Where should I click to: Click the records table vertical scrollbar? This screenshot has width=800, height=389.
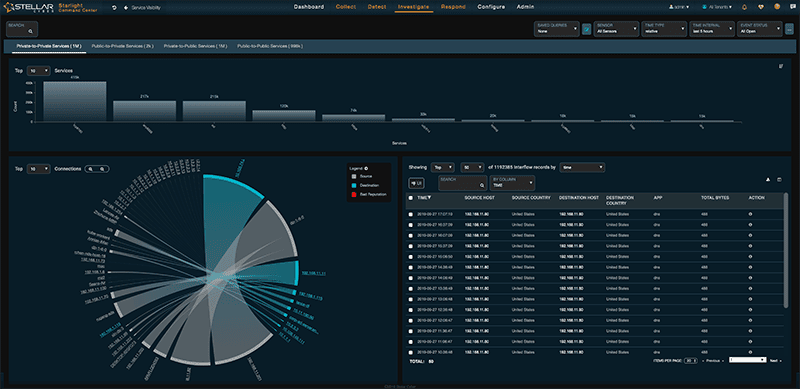(x=786, y=250)
